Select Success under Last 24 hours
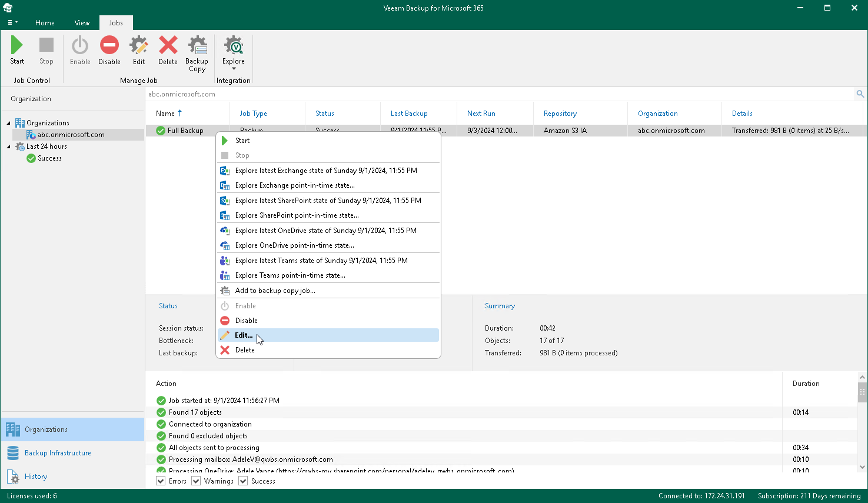 click(x=49, y=158)
